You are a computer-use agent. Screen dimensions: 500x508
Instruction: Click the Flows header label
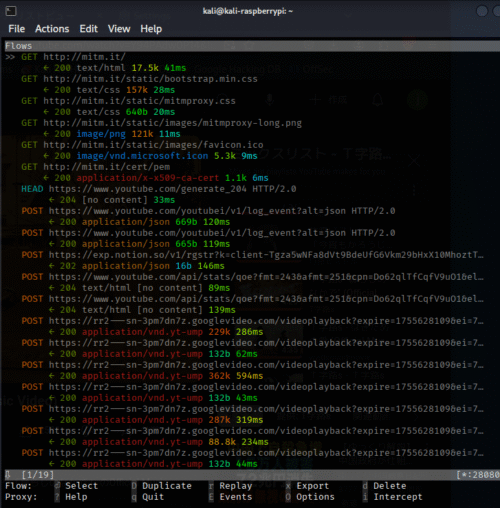coord(19,46)
